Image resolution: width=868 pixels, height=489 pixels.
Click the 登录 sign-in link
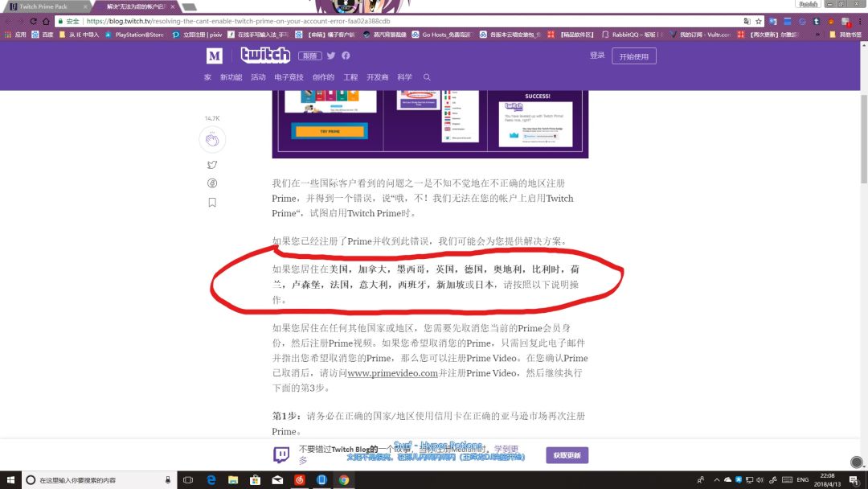pyautogui.click(x=596, y=55)
